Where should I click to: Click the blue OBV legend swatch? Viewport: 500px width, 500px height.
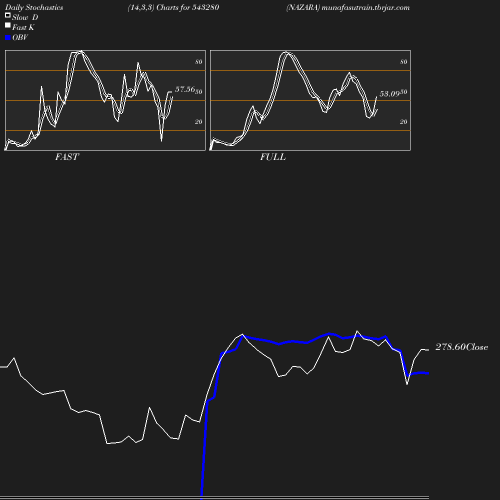pyautogui.click(x=8, y=38)
